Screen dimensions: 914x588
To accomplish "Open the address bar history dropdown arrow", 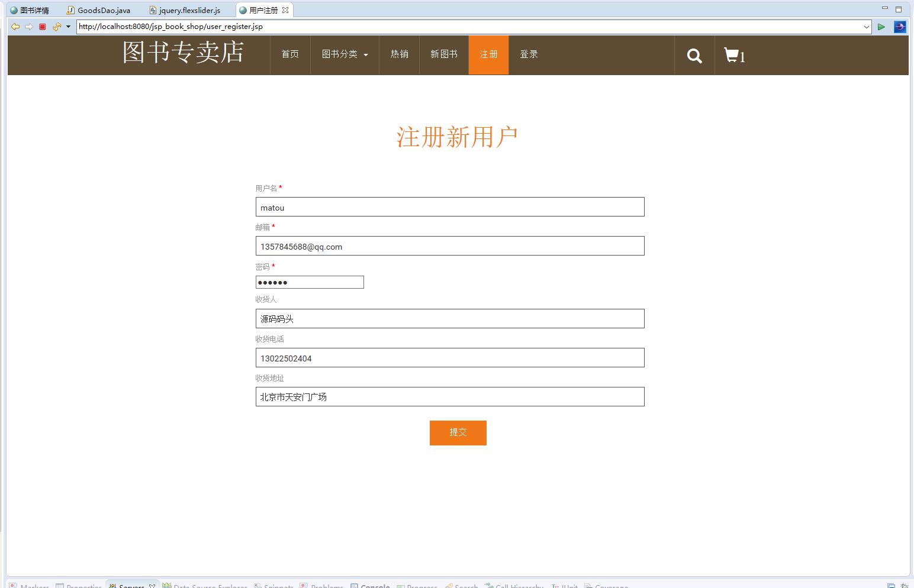I will pyautogui.click(x=867, y=27).
